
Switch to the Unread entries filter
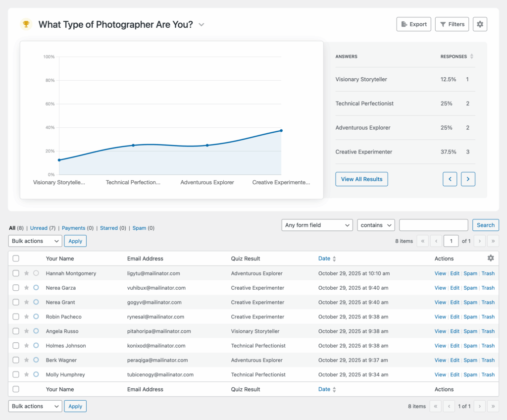[39, 228]
